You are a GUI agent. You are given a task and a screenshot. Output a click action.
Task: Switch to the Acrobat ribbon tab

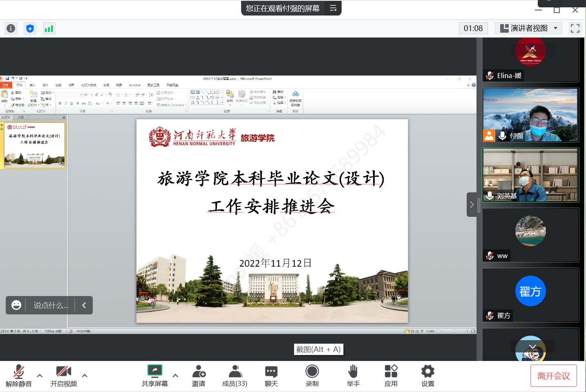pos(135,85)
